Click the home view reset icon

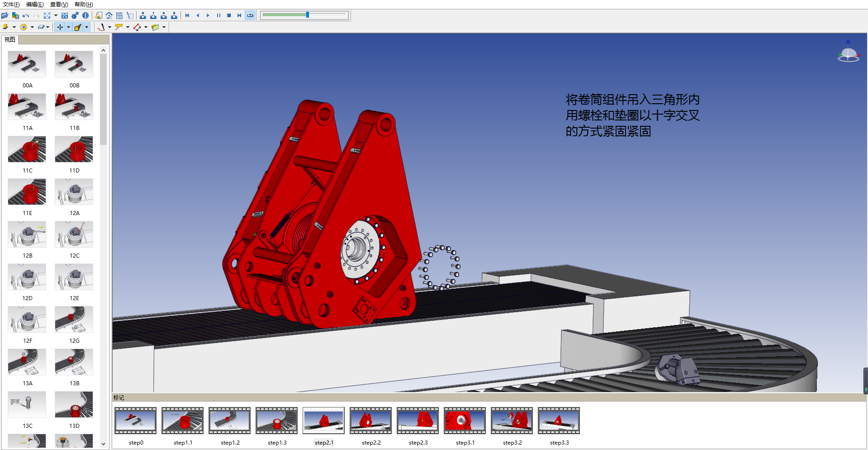coord(109,15)
